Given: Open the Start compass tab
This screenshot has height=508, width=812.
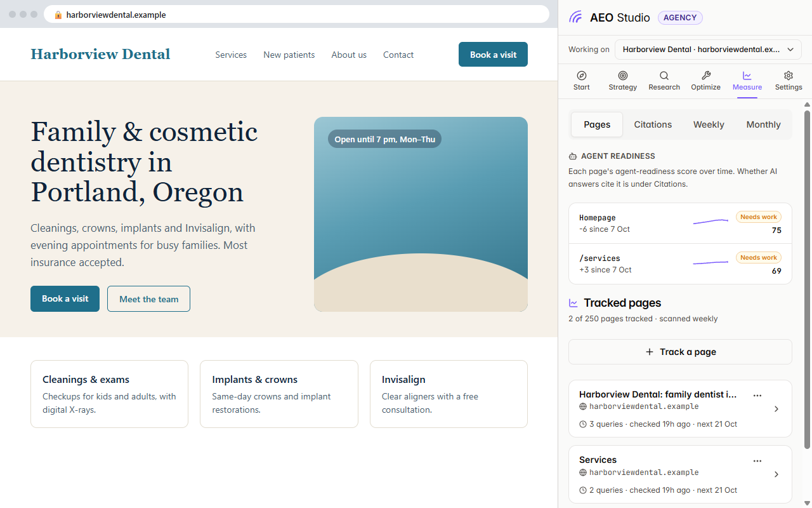Looking at the screenshot, I should [x=581, y=81].
